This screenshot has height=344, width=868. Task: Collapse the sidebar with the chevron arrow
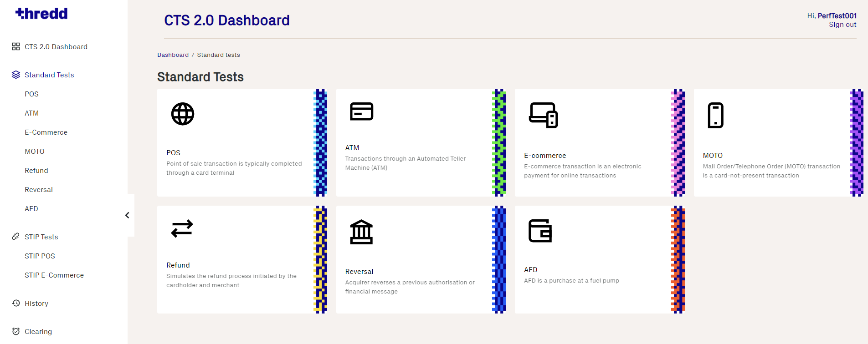point(127,215)
